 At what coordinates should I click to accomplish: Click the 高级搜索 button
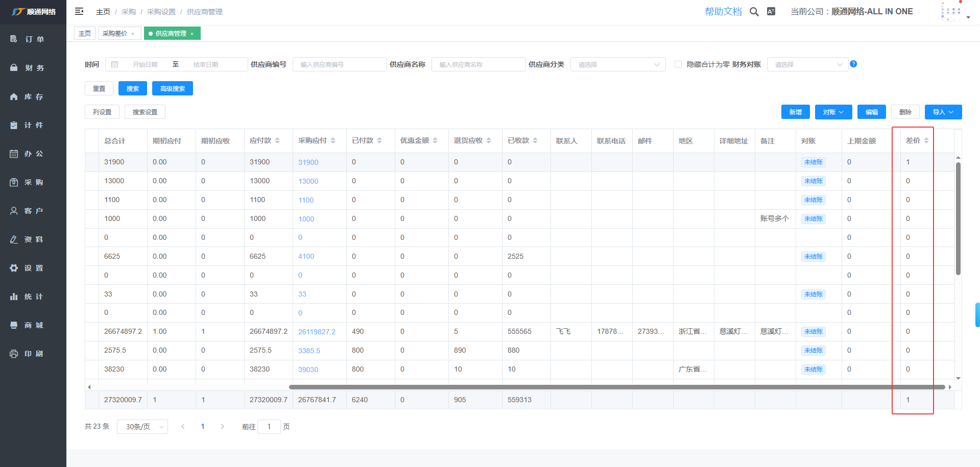click(x=172, y=88)
